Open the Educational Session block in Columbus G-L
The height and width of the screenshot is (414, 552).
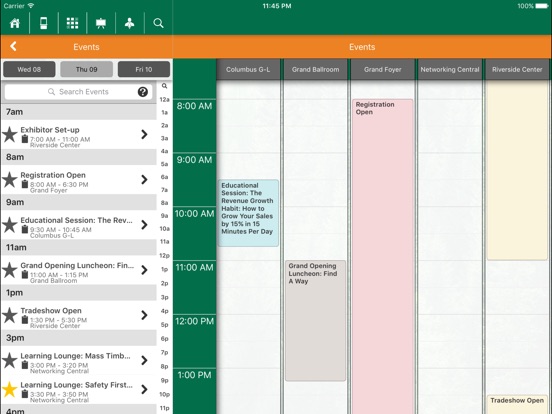(248, 213)
